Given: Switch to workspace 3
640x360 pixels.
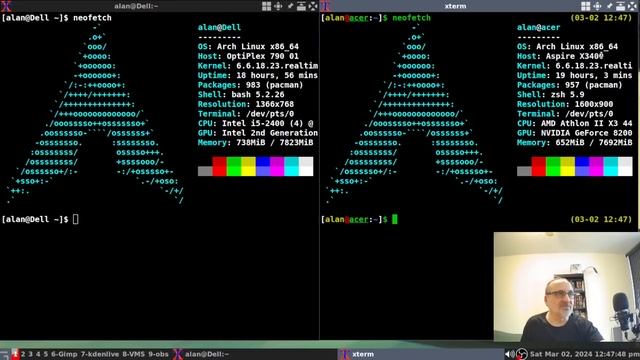Looking at the screenshot, I should (x=31, y=354).
